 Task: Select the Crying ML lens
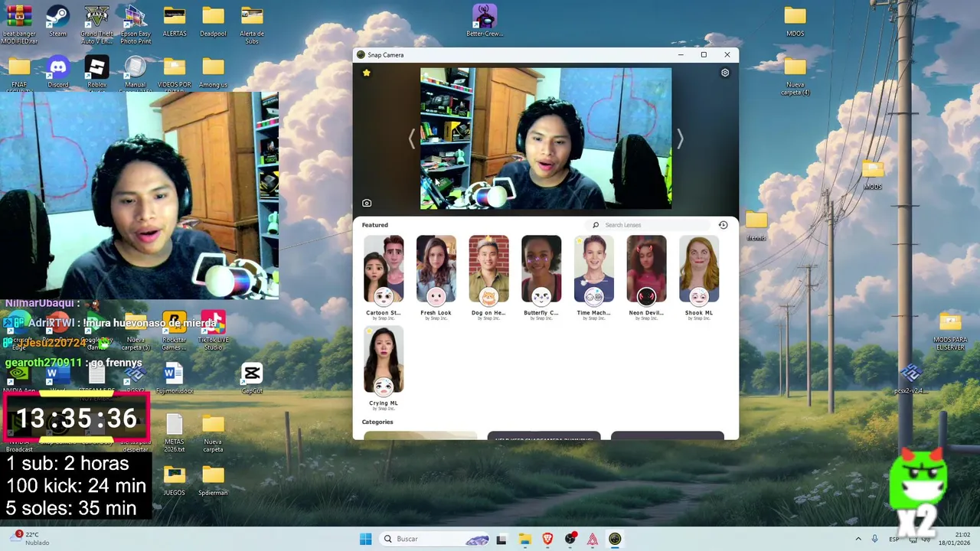384,368
